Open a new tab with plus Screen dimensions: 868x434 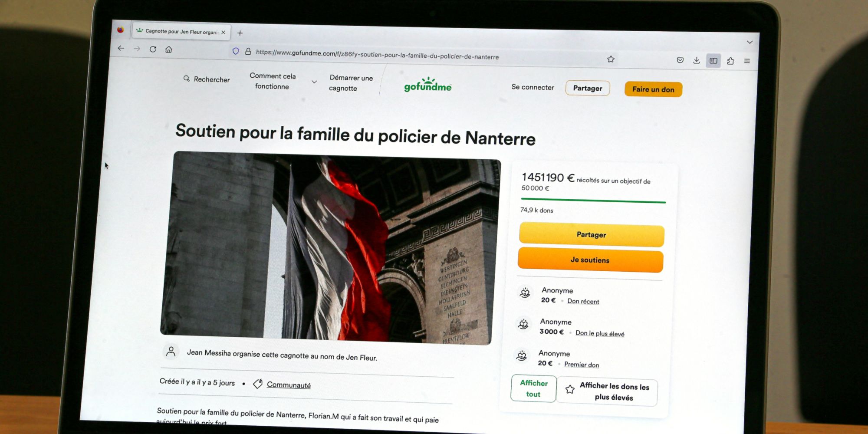click(240, 33)
